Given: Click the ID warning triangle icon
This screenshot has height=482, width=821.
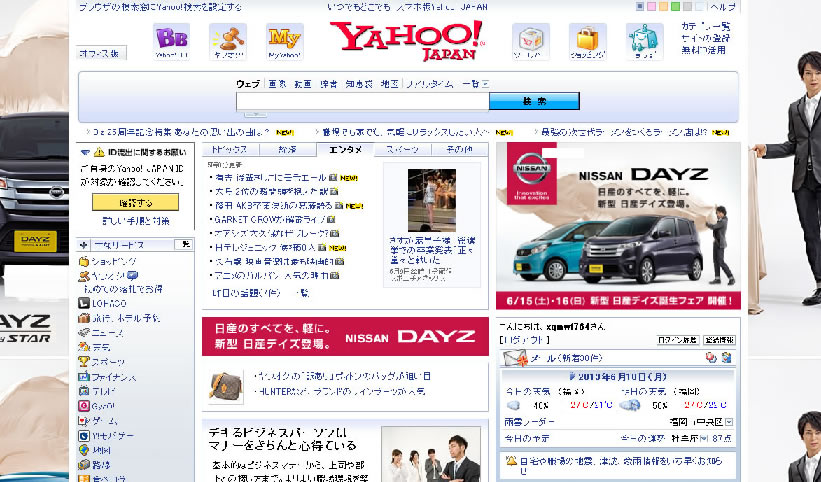Looking at the screenshot, I should (99, 152).
